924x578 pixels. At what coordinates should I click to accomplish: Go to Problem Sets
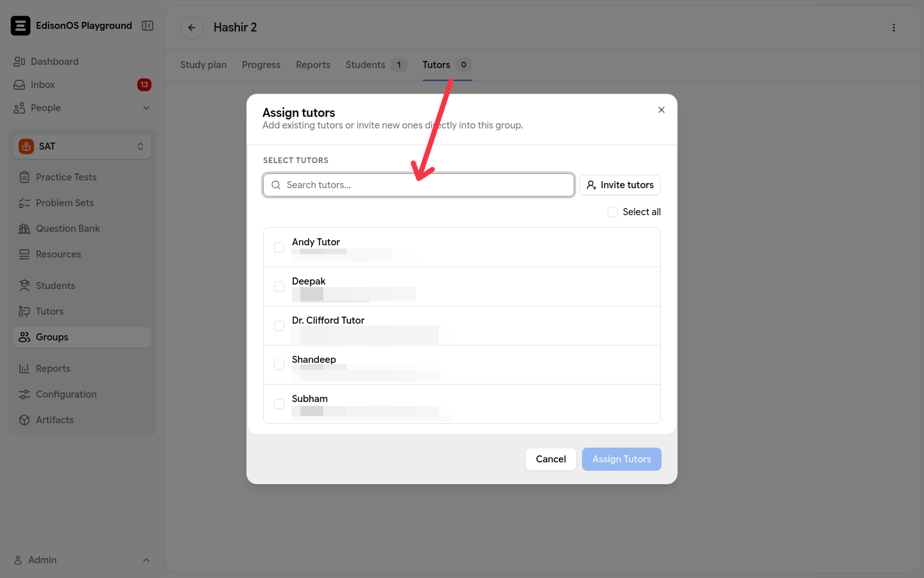point(82,203)
